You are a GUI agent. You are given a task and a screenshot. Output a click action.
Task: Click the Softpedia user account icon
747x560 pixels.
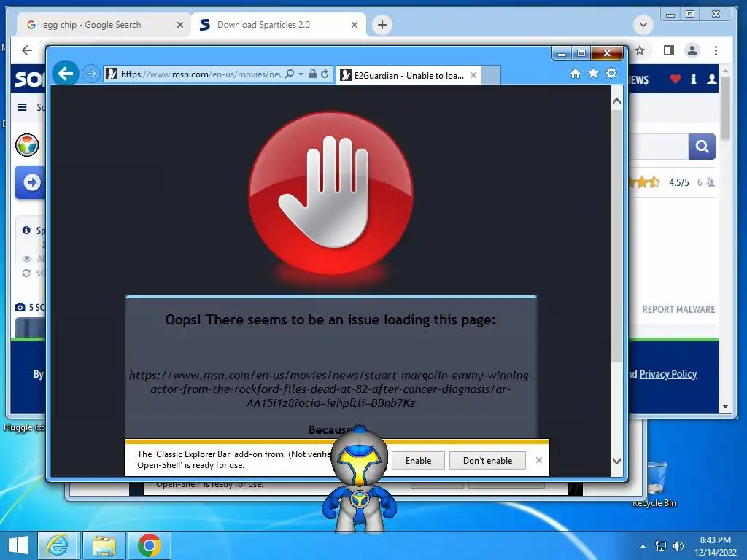[x=712, y=79]
